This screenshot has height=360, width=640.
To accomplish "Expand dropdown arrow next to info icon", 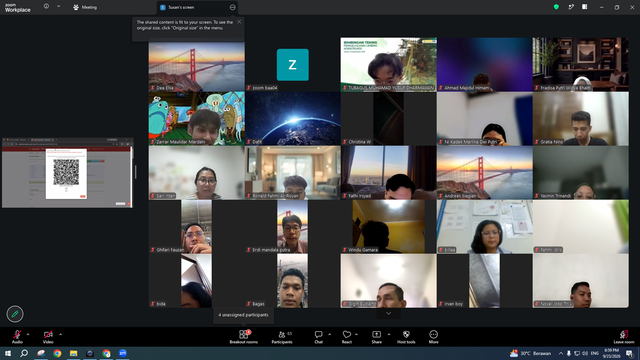I will click(x=58, y=7).
